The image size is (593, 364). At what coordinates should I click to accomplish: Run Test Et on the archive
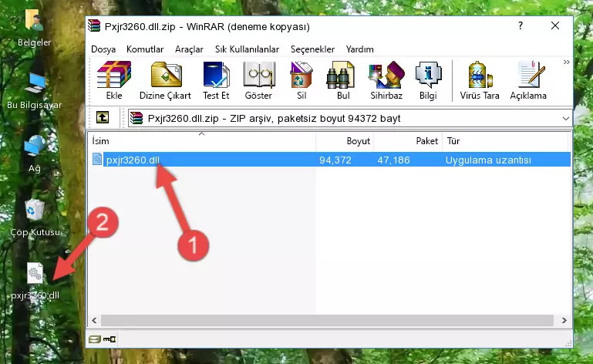point(216,81)
